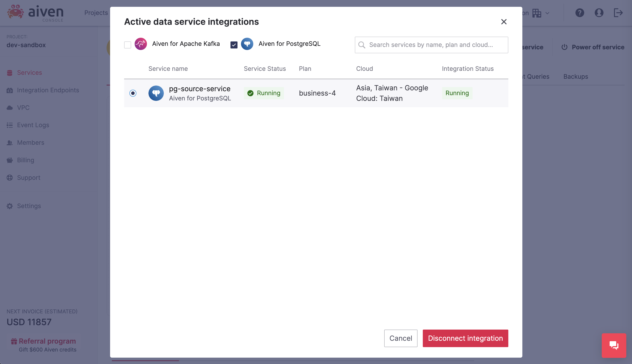Click the magnifier icon in search box
632x364 pixels.
pyautogui.click(x=361, y=45)
